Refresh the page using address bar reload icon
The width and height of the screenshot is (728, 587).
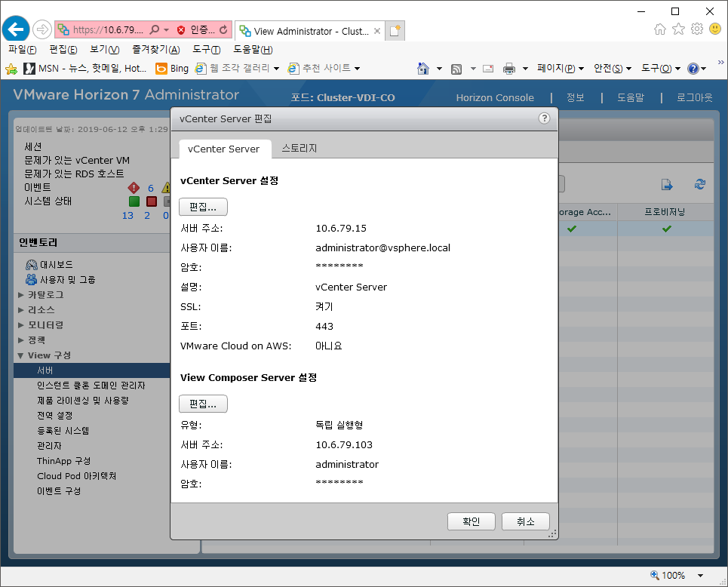pos(223,29)
